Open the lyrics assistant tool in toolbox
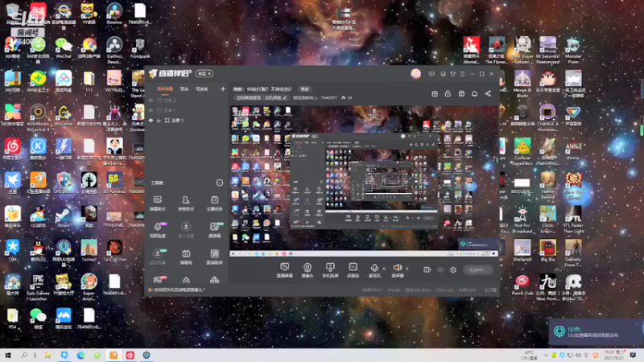 coord(214,257)
